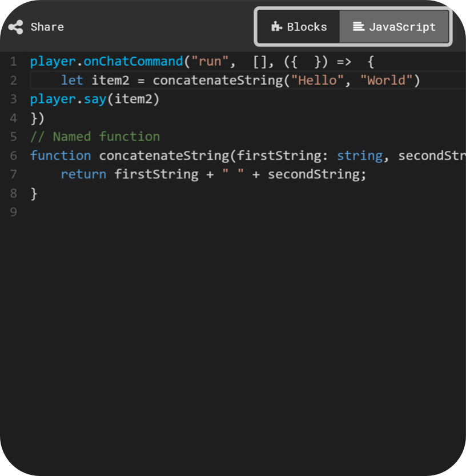Click line number 9 in gutter
Viewport: 466px width, 476px height.
(x=13, y=212)
